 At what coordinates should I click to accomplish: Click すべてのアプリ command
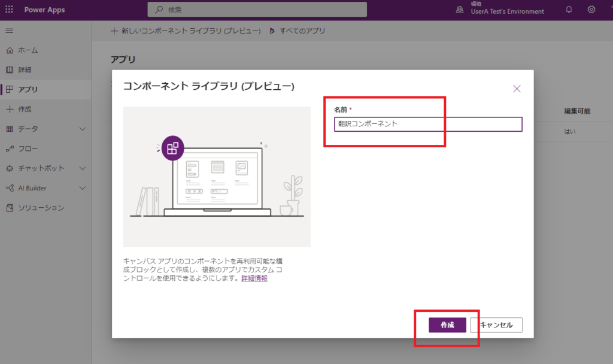coord(298,31)
